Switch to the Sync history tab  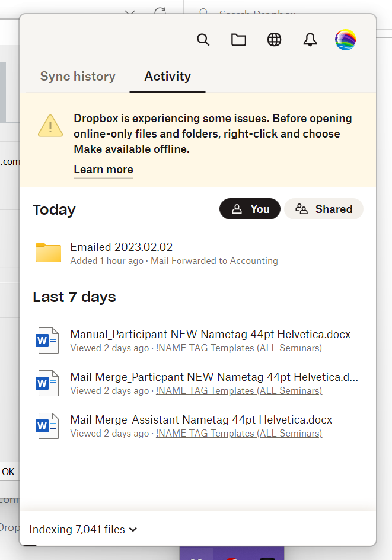(x=78, y=76)
